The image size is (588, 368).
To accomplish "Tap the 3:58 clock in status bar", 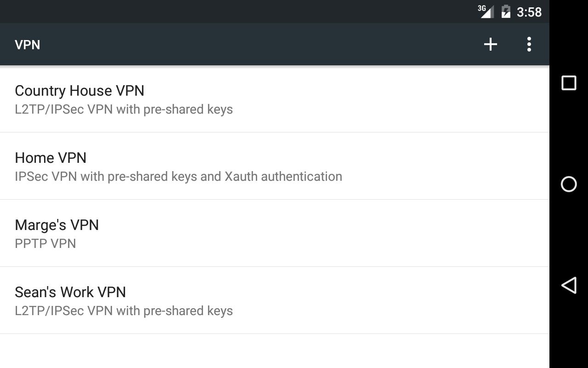I will [529, 12].
